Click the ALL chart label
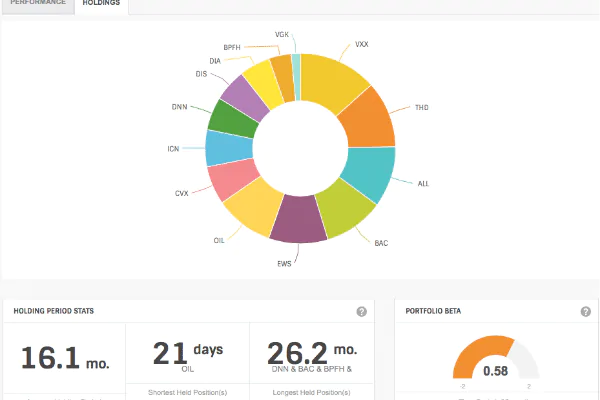 coord(423,184)
